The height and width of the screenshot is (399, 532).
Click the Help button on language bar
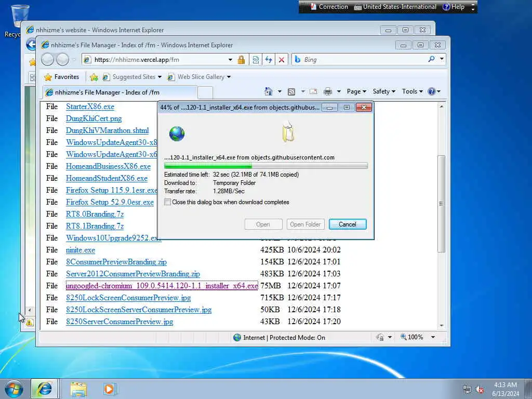pyautogui.click(x=454, y=7)
